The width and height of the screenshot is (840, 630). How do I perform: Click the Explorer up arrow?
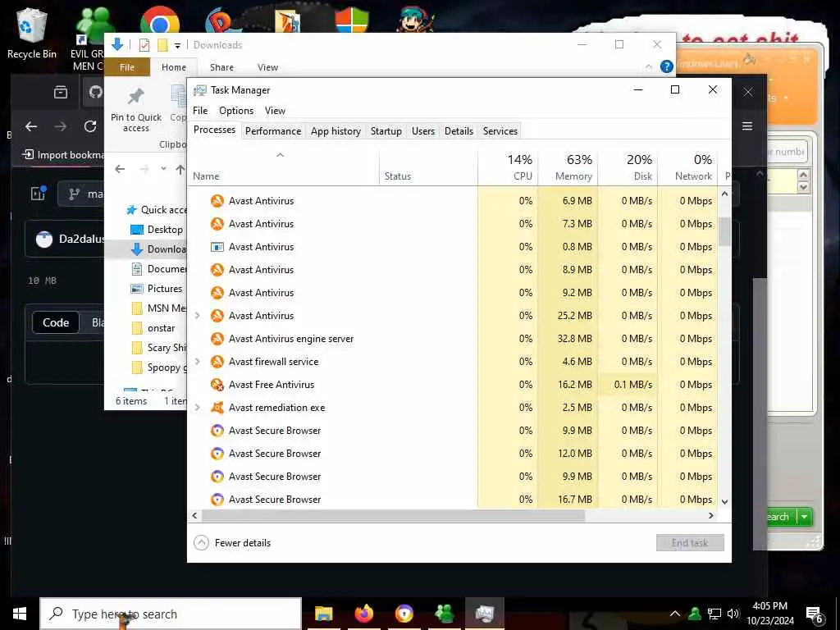tap(180, 169)
